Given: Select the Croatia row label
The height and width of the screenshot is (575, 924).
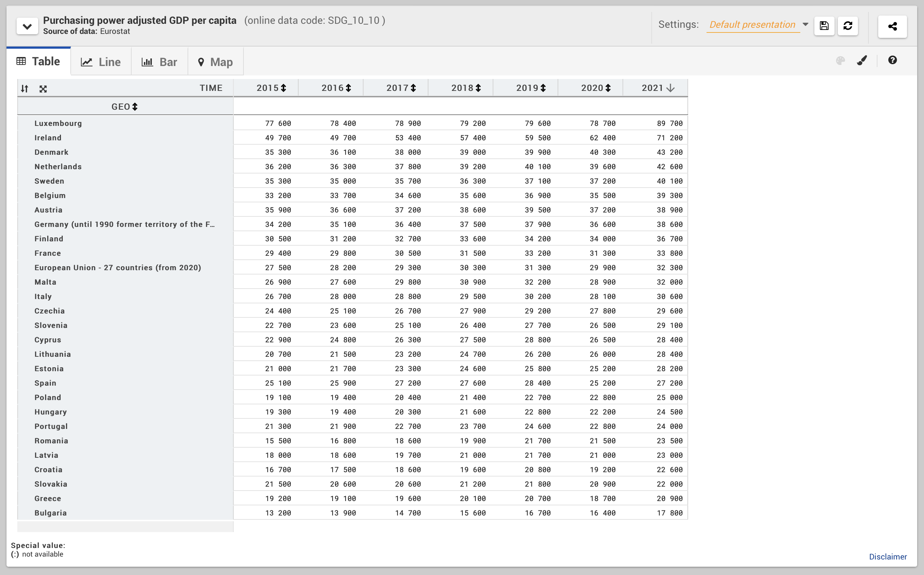Looking at the screenshot, I should (48, 470).
